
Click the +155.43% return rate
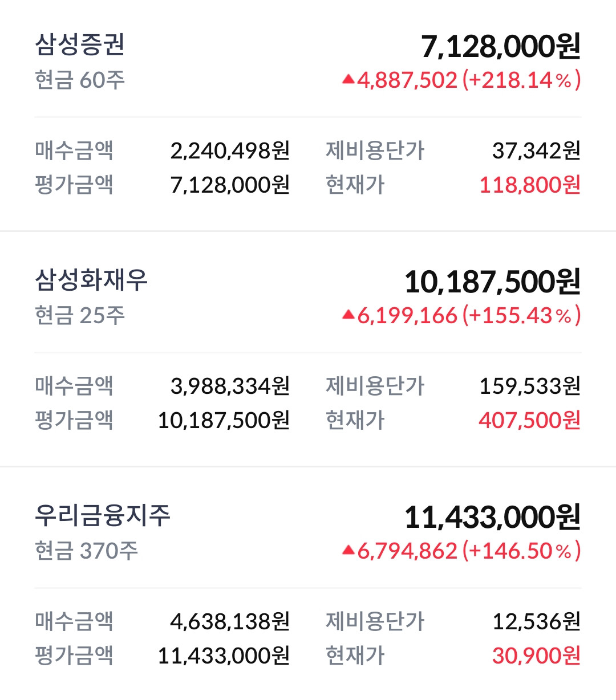[522, 315]
